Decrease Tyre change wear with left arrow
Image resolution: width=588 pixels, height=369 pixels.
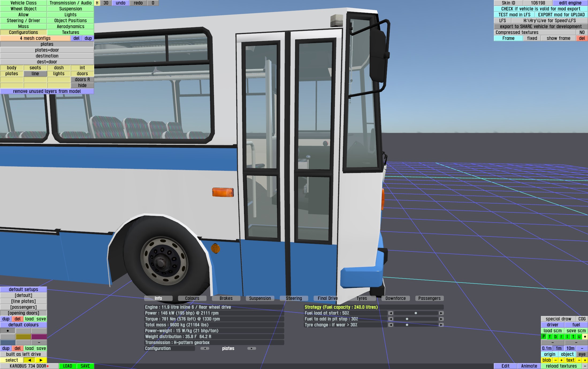[x=391, y=325]
